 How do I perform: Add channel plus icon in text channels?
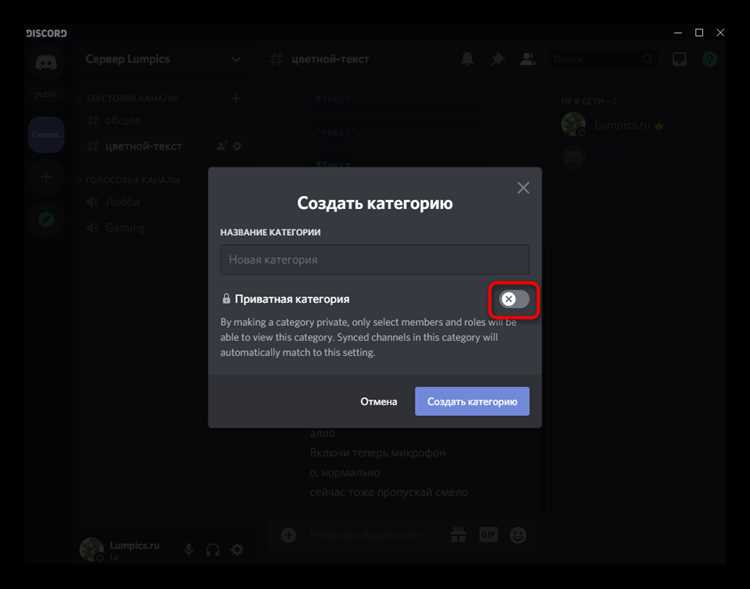coord(236,99)
